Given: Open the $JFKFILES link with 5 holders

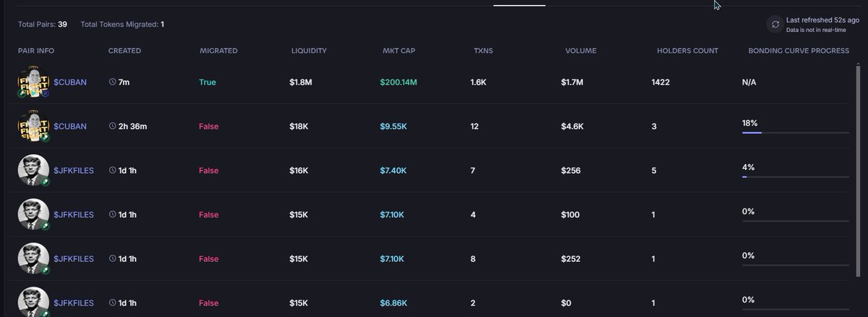Looking at the screenshot, I should coord(73,171).
